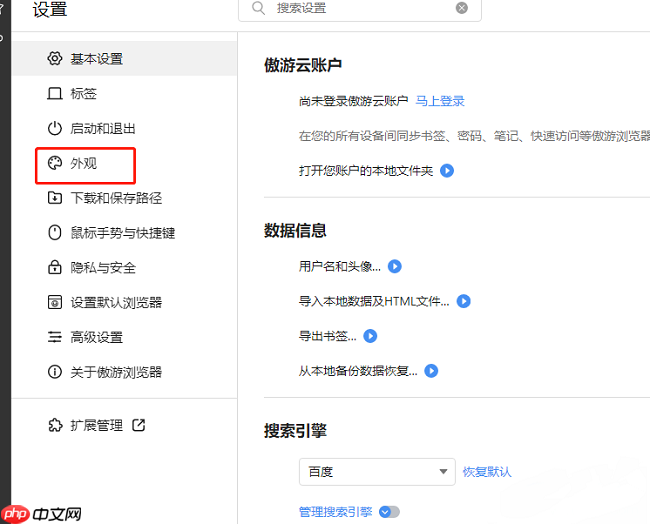Click the 马上登录 link
The height and width of the screenshot is (524, 650).
click(x=440, y=101)
